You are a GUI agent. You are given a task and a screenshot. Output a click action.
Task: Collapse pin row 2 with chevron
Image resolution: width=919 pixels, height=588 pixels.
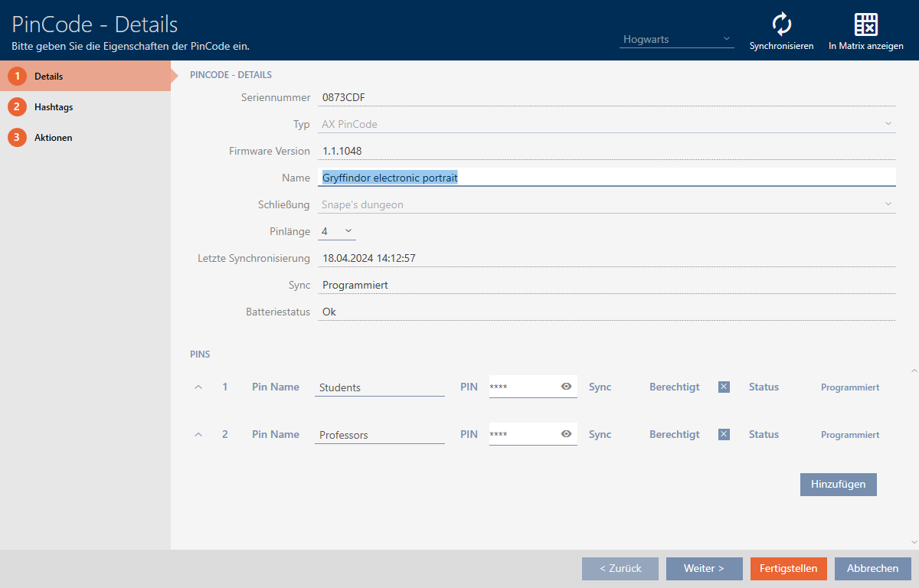tap(198, 435)
